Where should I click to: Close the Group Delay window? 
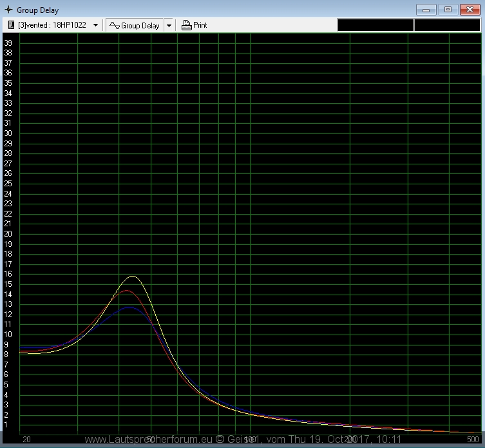tap(470, 10)
